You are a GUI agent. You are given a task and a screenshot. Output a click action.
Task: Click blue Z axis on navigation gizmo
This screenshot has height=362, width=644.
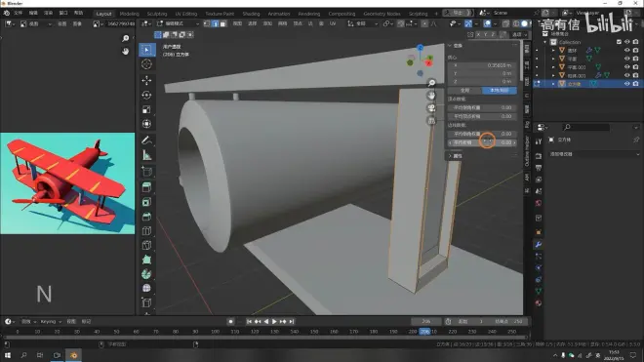[420, 48]
